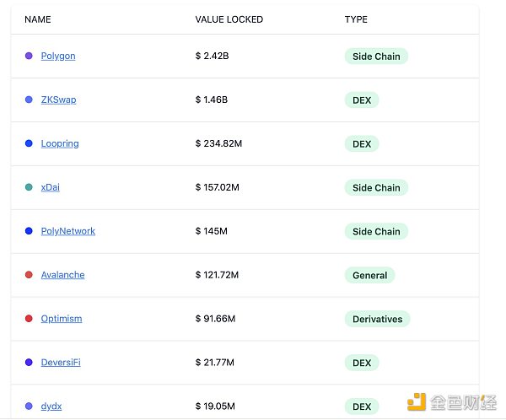Click the teal dot beside xDai
Image resolution: width=506 pixels, height=420 pixels.
tap(29, 187)
